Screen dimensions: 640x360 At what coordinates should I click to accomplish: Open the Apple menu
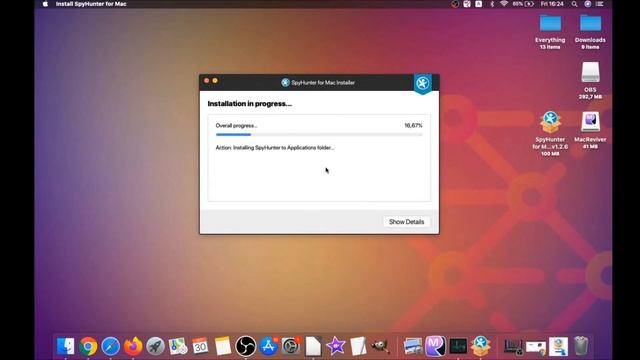click(45, 4)
